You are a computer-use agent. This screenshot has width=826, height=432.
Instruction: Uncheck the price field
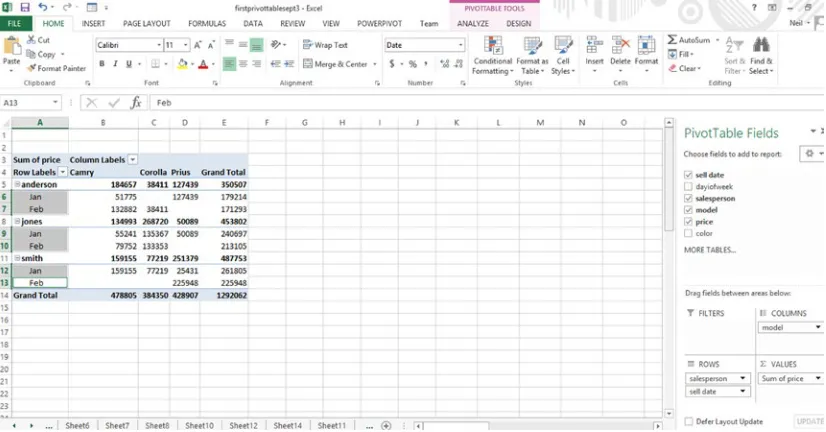point(688,222)
